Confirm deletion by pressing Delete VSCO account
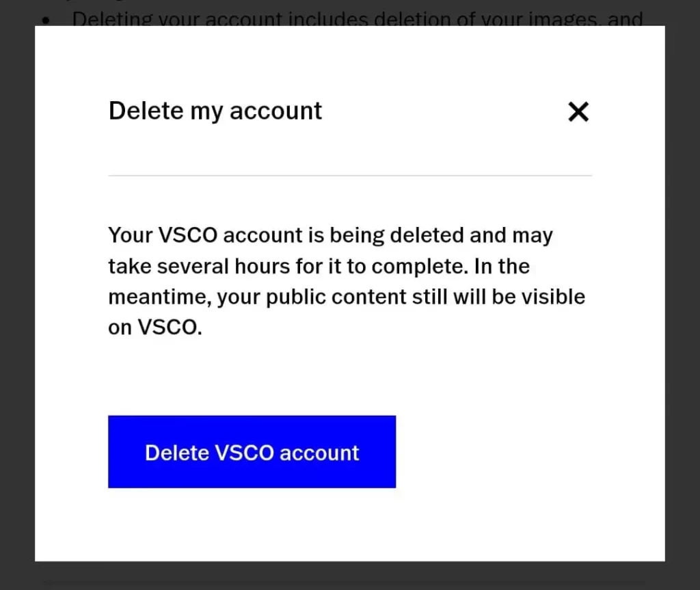 click(x=252, y=451)
